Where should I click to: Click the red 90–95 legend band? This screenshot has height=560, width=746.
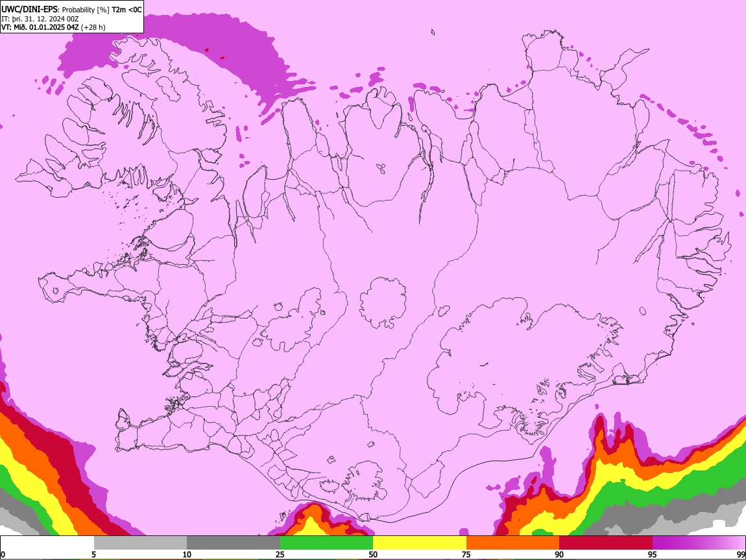606,543
